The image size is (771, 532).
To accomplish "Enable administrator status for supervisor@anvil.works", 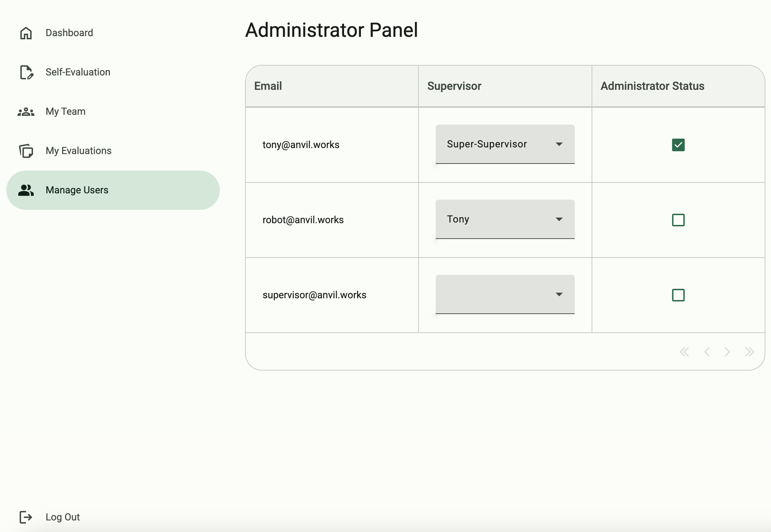I will [678, 295].
